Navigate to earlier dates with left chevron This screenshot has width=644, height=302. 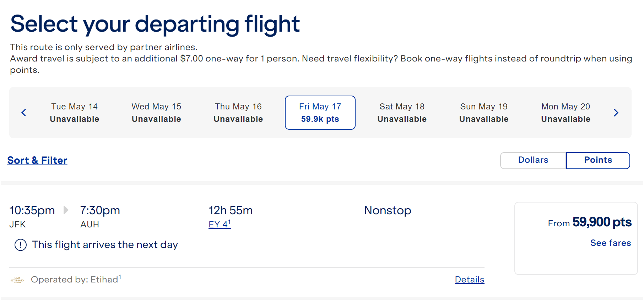click(x=23, y=112)
